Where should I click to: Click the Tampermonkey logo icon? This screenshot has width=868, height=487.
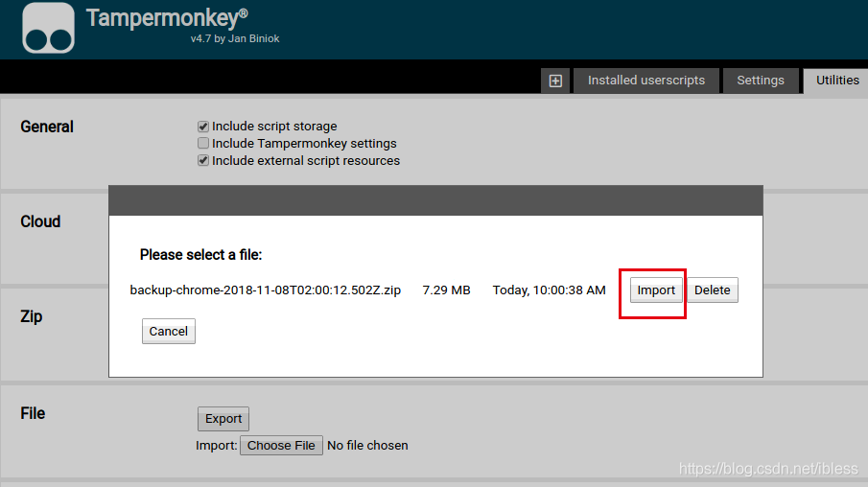click(48, 28)
